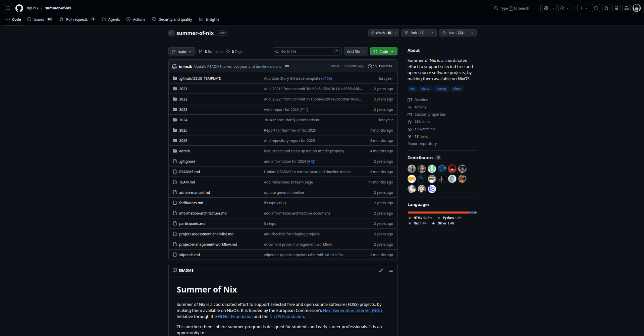Viewport: 644px width, 336px height.
Task: Click the folder icon beside admin
Action: tap(175, 151)
